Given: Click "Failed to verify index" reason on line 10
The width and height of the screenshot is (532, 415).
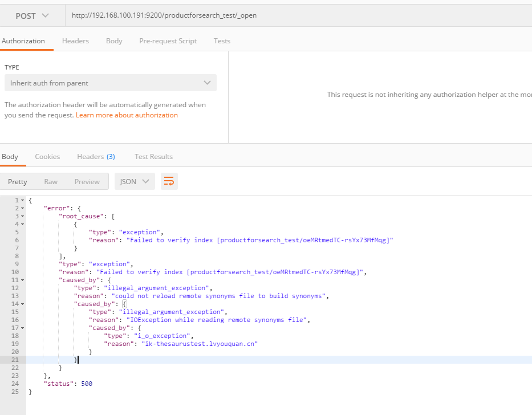Looking at the screenshot, I should [x=230, y=272].
